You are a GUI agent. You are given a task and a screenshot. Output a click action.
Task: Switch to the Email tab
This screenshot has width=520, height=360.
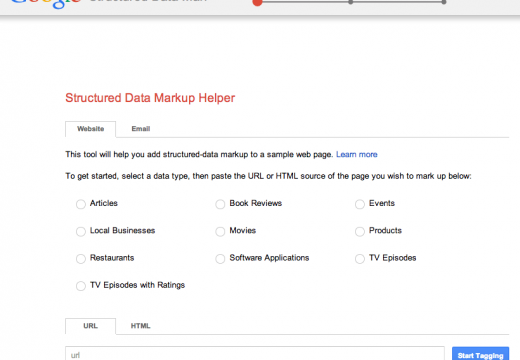[141, 129]
